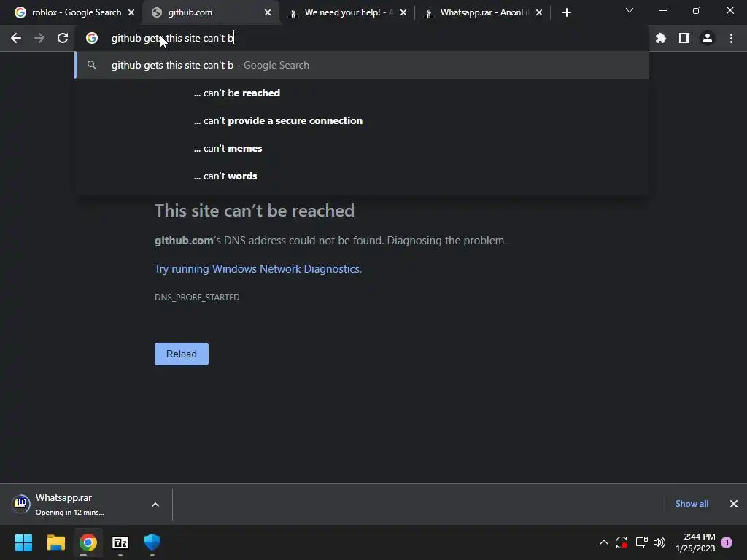This screenshot has height=560, width=747.
Task: Open 7-Zip from the taskbar
Action: point(120,542)
